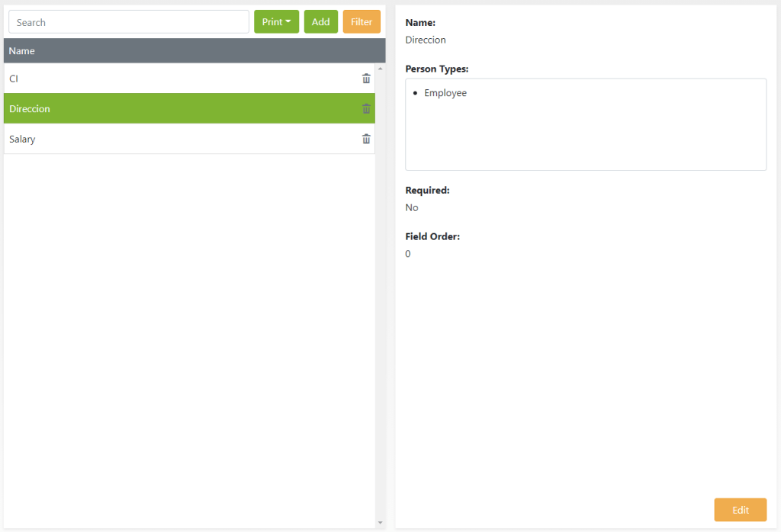The width and height of the screenshot is (781, 532).
Task: Open the Filter options
Action: coord(362,22)
